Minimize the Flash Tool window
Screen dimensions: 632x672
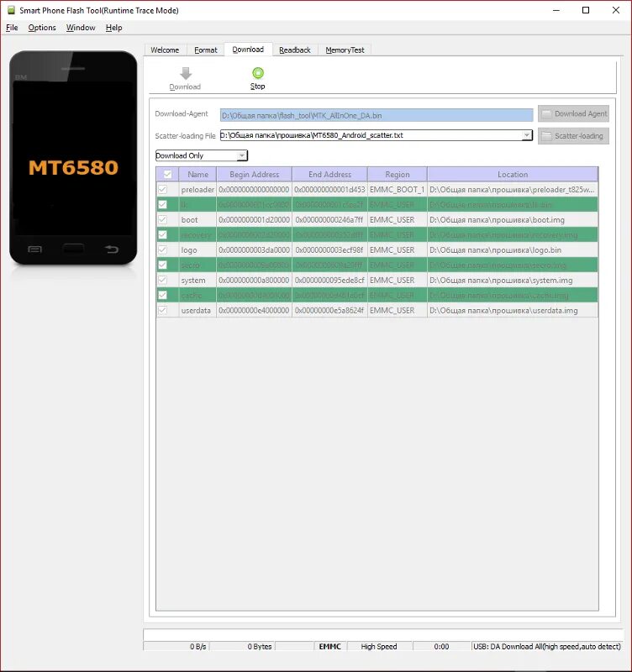point(556,10)
